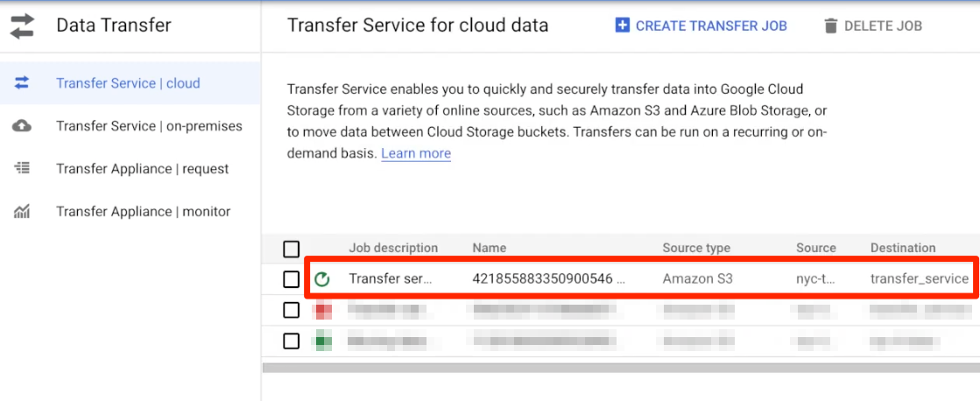Click the red status icon in second row

323,310
